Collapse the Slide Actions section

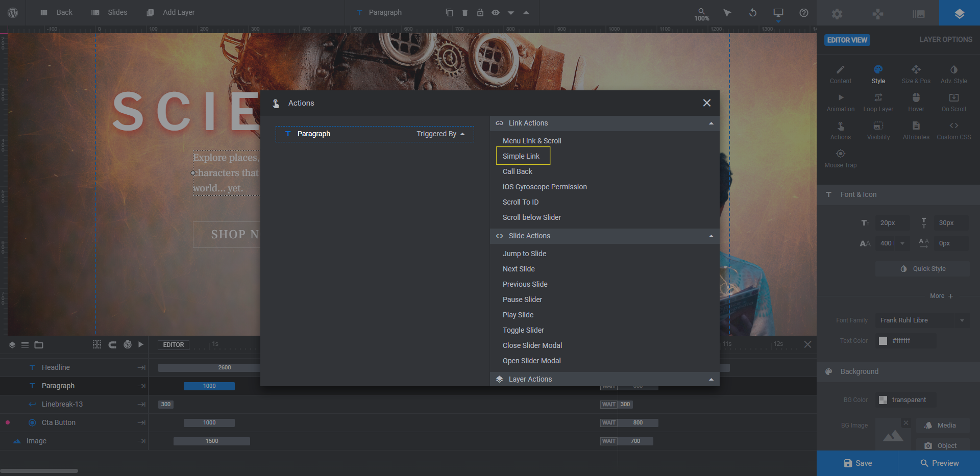point(711,236)
